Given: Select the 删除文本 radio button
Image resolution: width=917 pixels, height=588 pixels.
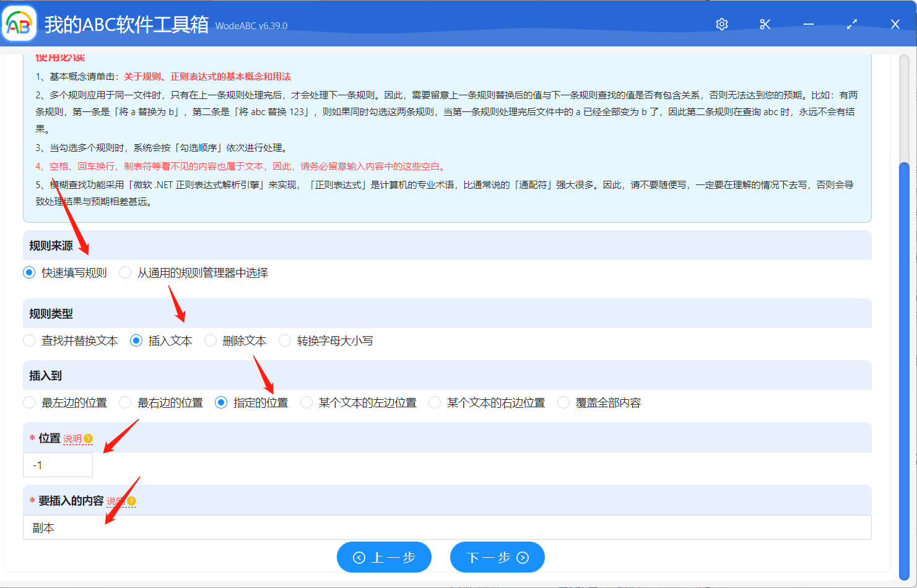Looking at the screenshot, I should click(x=211, y=341).
